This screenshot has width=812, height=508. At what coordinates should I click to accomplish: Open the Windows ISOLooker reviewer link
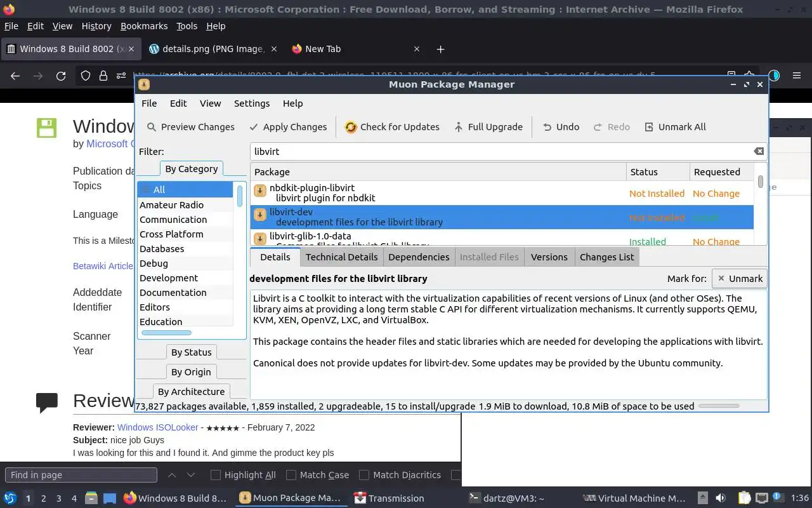[x=158, y=427]
